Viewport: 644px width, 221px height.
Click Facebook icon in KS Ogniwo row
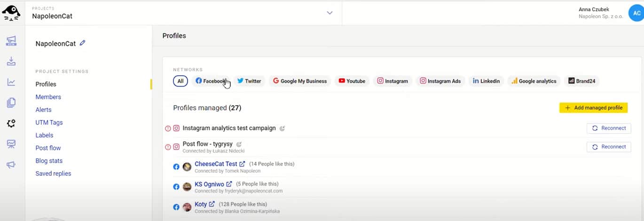coord(176,187)
